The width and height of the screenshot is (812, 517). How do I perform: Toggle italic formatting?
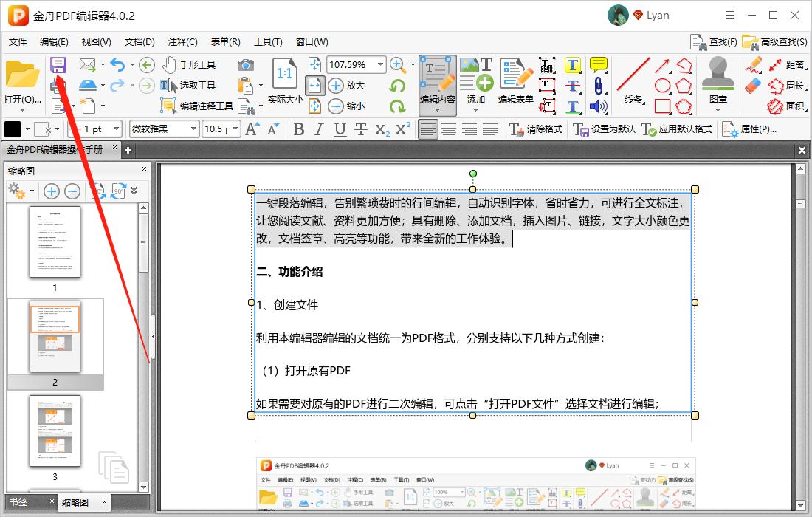(x=318, y=129)
